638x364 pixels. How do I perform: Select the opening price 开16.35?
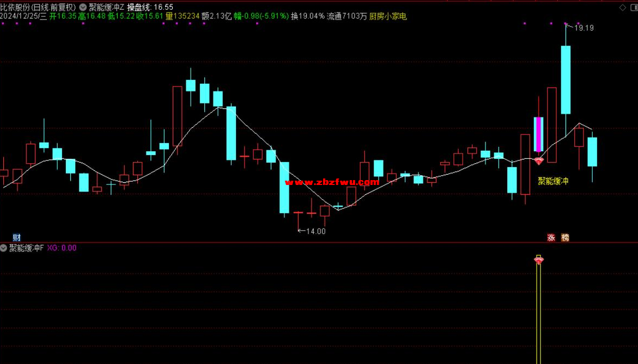coord(63,16)
